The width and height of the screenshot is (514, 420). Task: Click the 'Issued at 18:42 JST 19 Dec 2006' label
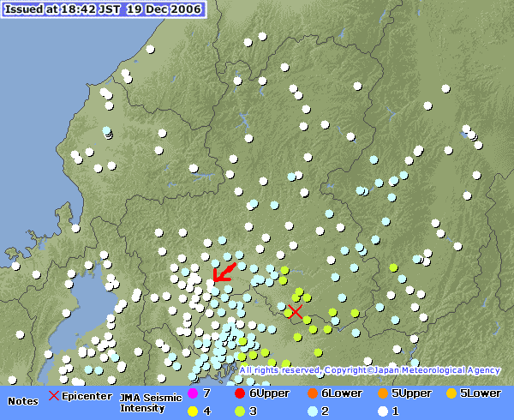click(104, 9)
